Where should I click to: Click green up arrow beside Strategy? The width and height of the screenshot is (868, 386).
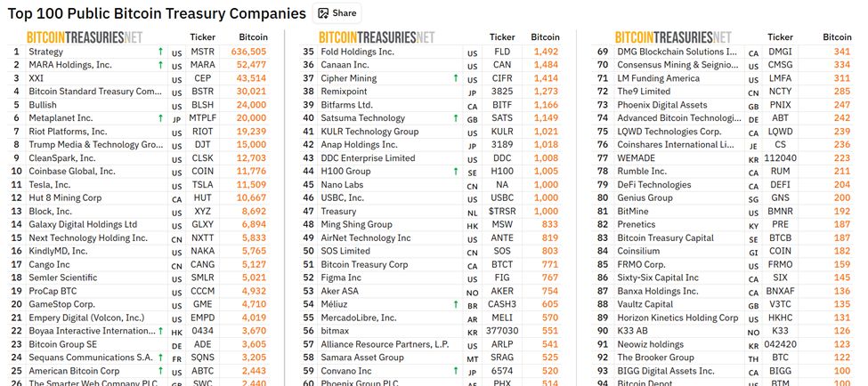tap(160, 52)
